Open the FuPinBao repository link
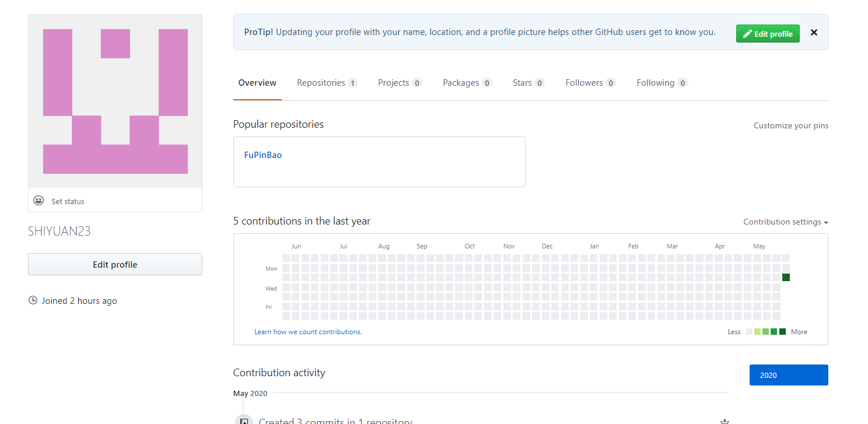868x424 pixels. coord(263,155)
